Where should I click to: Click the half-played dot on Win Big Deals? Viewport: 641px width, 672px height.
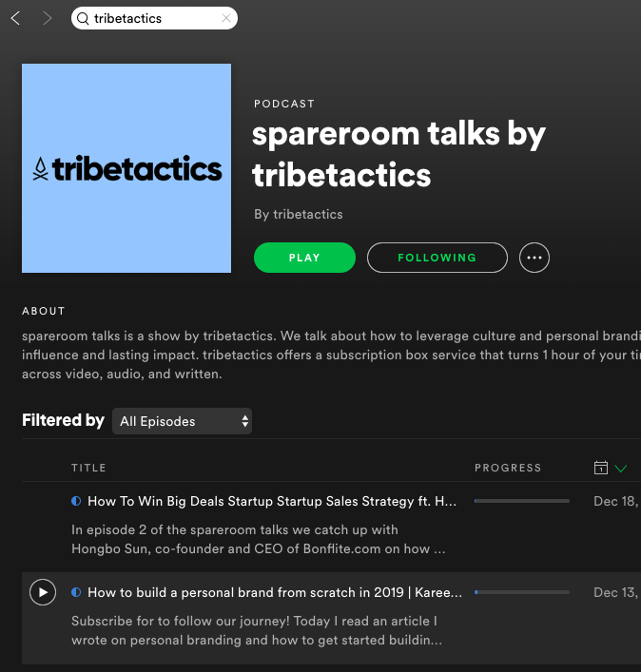(x=76, y=501)
